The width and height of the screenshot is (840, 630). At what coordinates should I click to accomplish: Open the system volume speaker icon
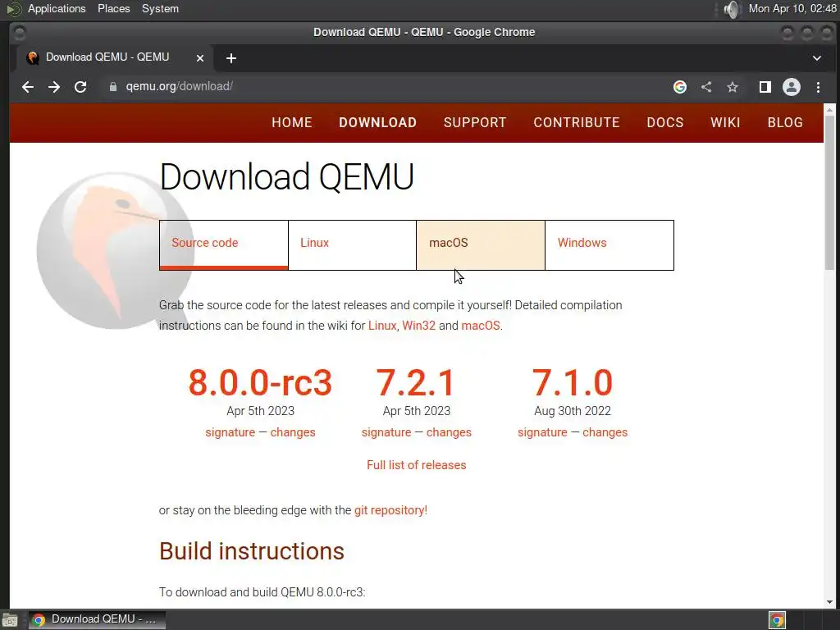click(x=731, y=9)
